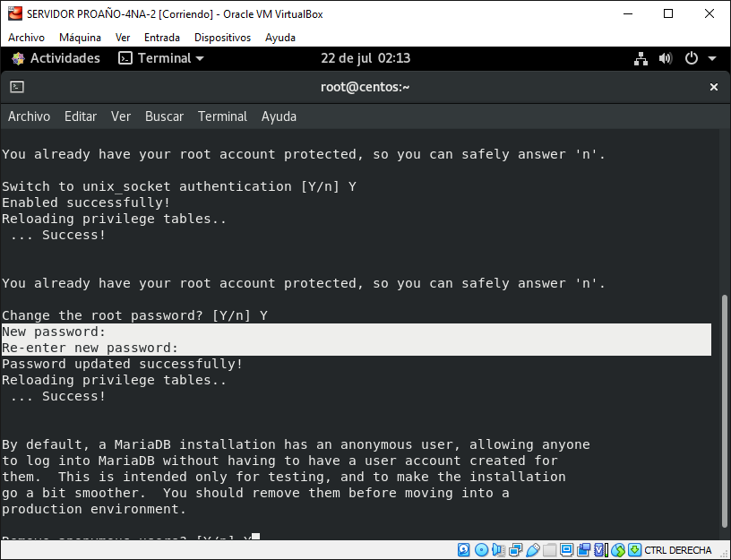Open VirtualBox Entrada menu
Image resolution: width=731 pixels, height=560 pixels.
[162, 38]
